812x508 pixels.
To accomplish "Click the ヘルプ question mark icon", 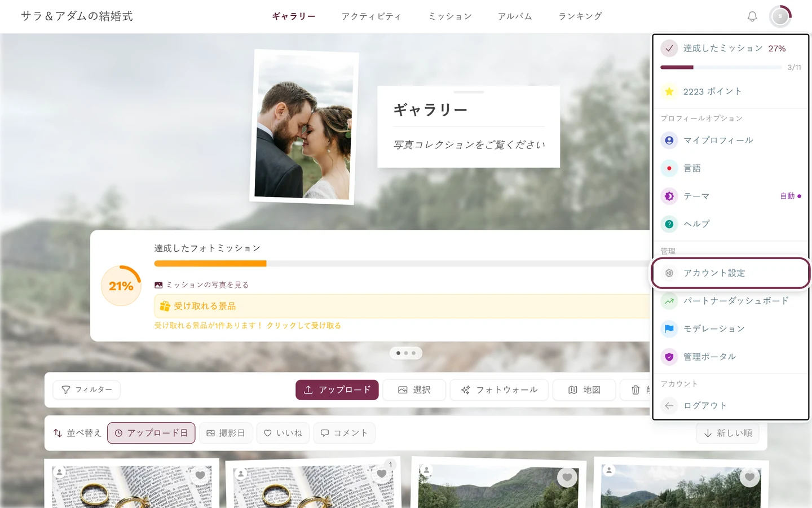I will pyautogui.click(x=669, y=224).
